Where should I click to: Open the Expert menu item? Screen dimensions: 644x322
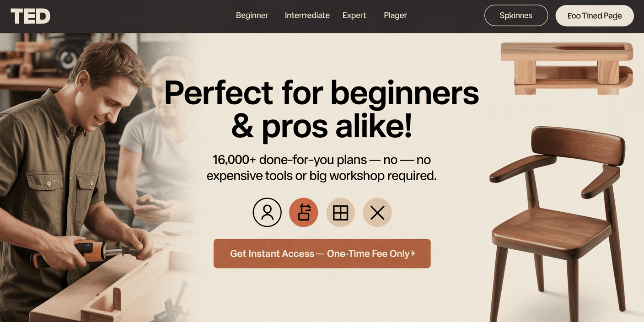(x=354, y=16)
